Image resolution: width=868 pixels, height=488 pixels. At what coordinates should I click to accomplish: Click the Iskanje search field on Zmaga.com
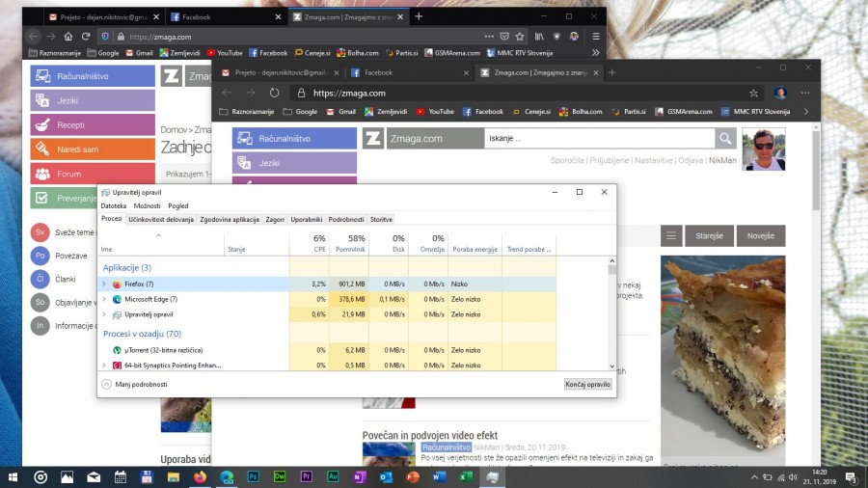(598, 139)
